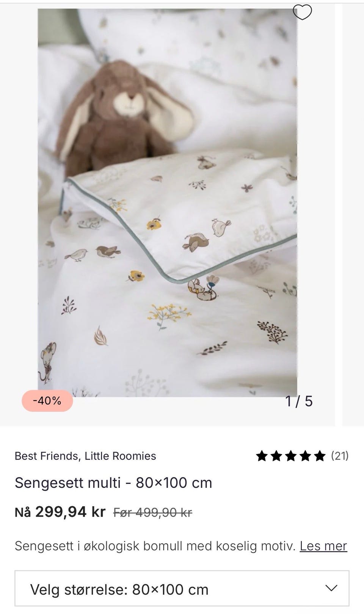Image resolution: width=364 pixels, height=614 pixels.
Task: Add product to favorites with heart icon
Action: (x=302, y=13)
